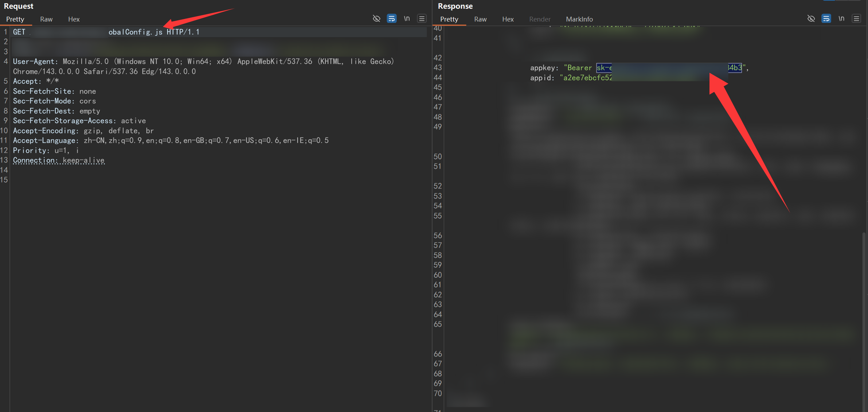The width and height of the screenshot is (868, 412).
Task: Open the Request panel hamburger options menu
Action: click(x=422, y=18)
